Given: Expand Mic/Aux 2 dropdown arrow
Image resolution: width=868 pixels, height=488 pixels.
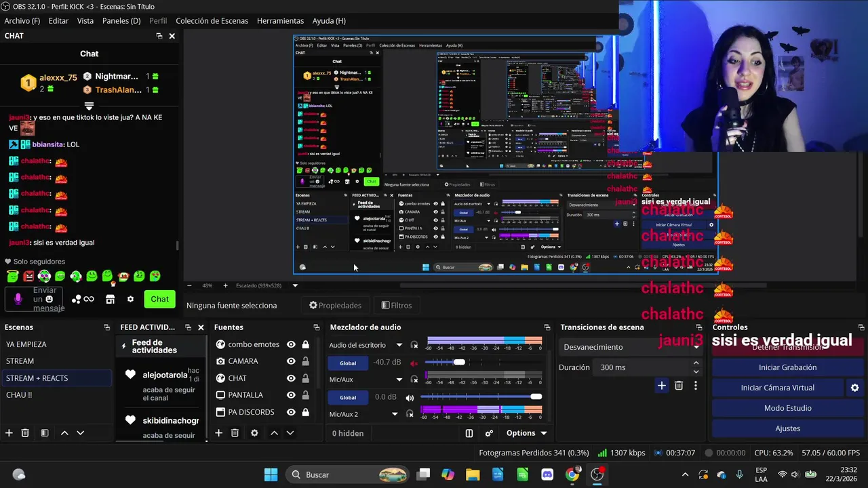Looking at the screenshot, I should pos(395,414).
